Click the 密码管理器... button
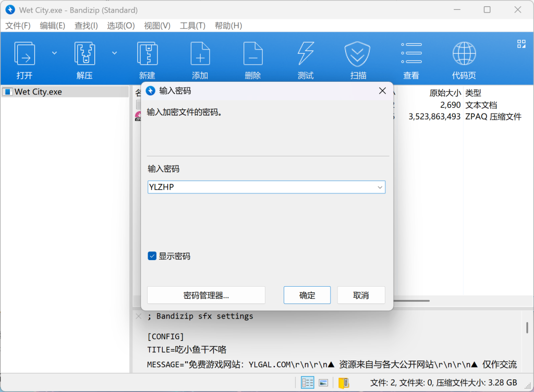The width and height of the screenshot is (534, 392). [206, 295]
